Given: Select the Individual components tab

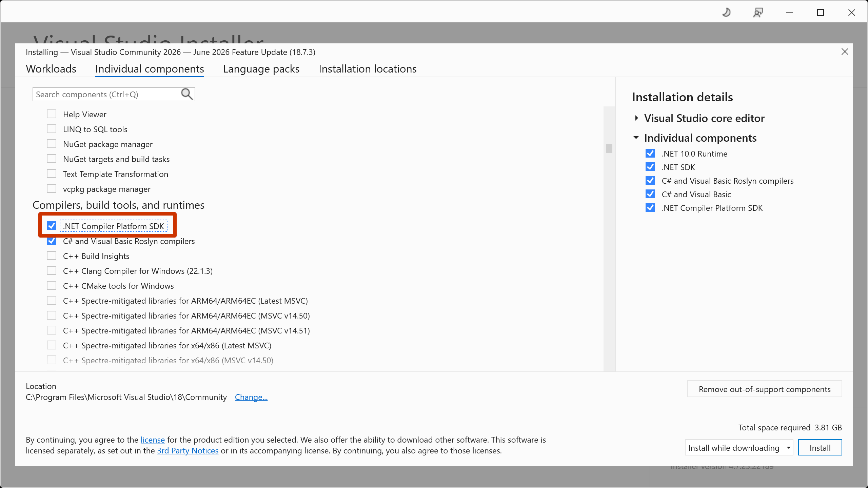Looking at the screenshot, I should [x=150, y=69].
